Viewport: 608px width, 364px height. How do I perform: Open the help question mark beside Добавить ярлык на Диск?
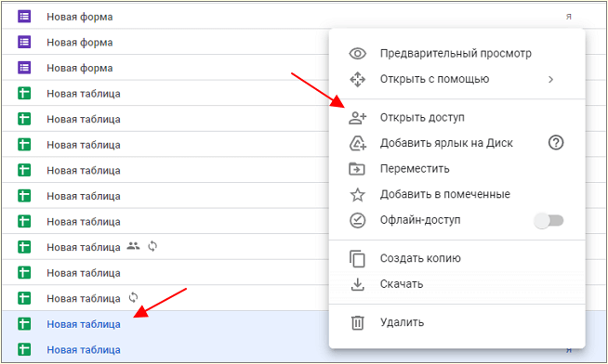pos(556,143)
